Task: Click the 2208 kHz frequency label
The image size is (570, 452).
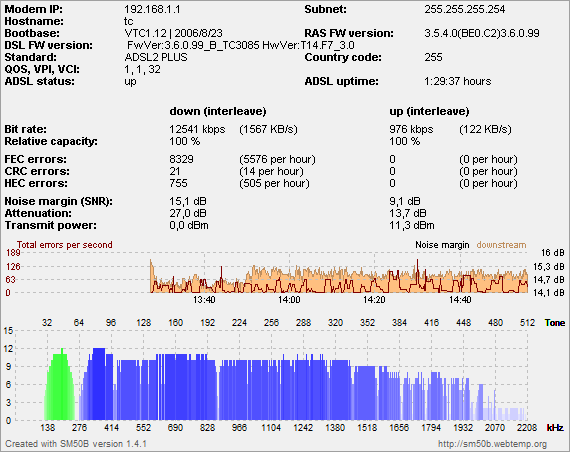Action: pyautogui.click(x=526, y=428)
